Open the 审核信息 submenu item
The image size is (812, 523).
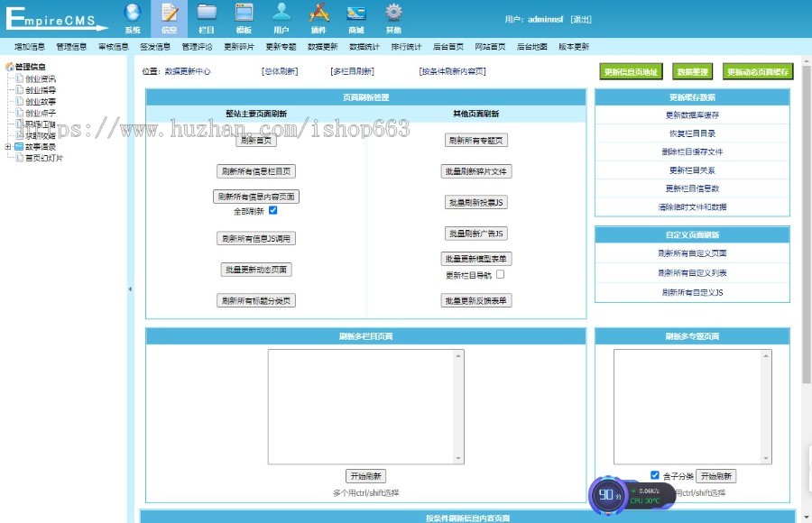[x=114, y=47]
